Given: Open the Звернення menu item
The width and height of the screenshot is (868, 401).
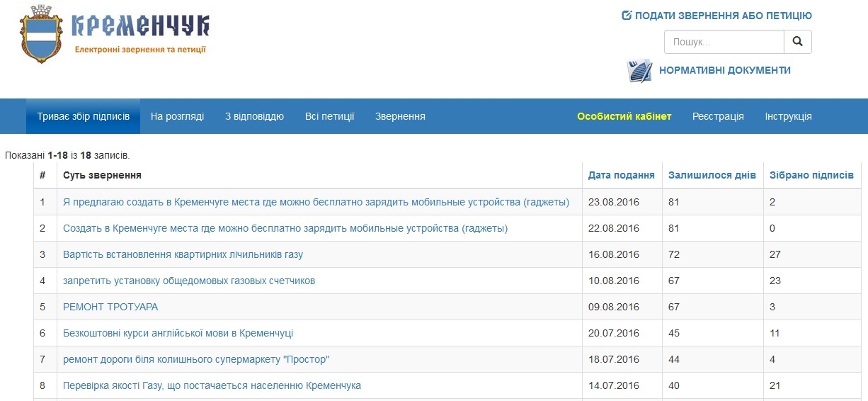Looking at the screenshot, I should tap(400, 116).
